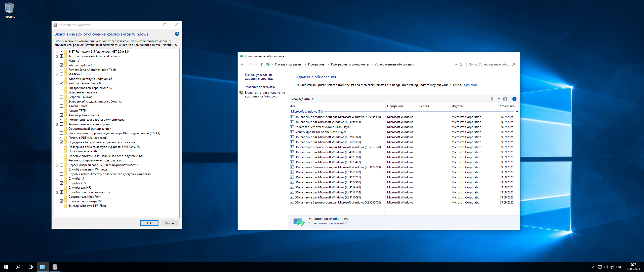Open Windows Start menu
The image size is (644, 272).
point(6,267)
